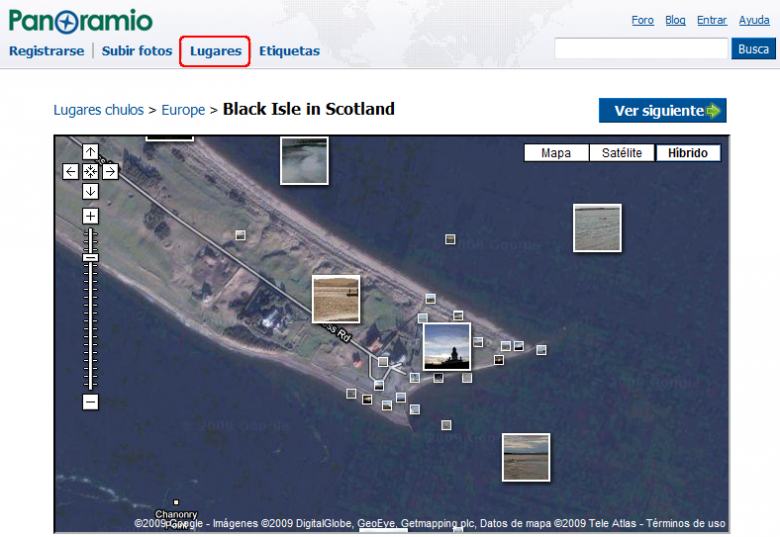Click small photo marker on Ness Rd end
780x537 pixels.
coord(383,361)
